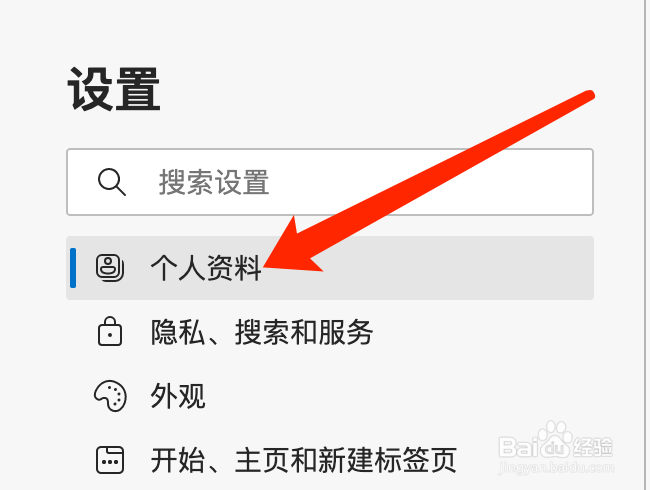650x490 pixels.
Task: Click the 搜索设置 placeholder text
Action: pyautogui.click(x=214, y=182)
